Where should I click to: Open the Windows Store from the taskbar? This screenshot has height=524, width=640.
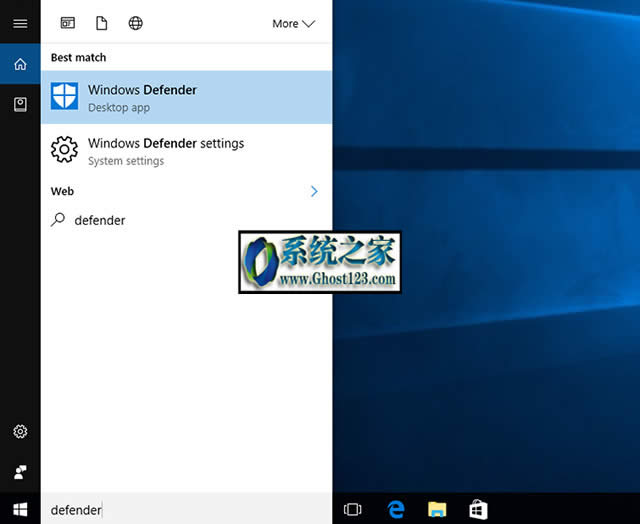[478, 509]
